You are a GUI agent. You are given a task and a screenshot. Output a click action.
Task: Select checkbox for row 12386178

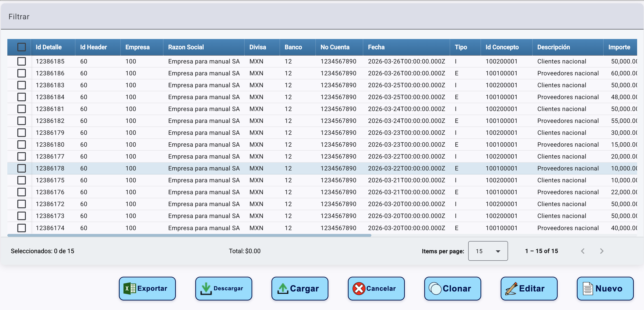point(22,168)
